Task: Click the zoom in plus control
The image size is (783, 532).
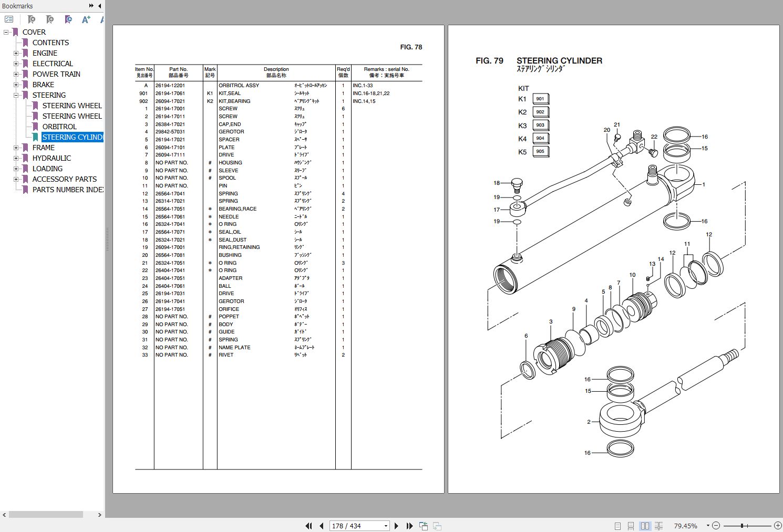Action: tap(777, 526)
